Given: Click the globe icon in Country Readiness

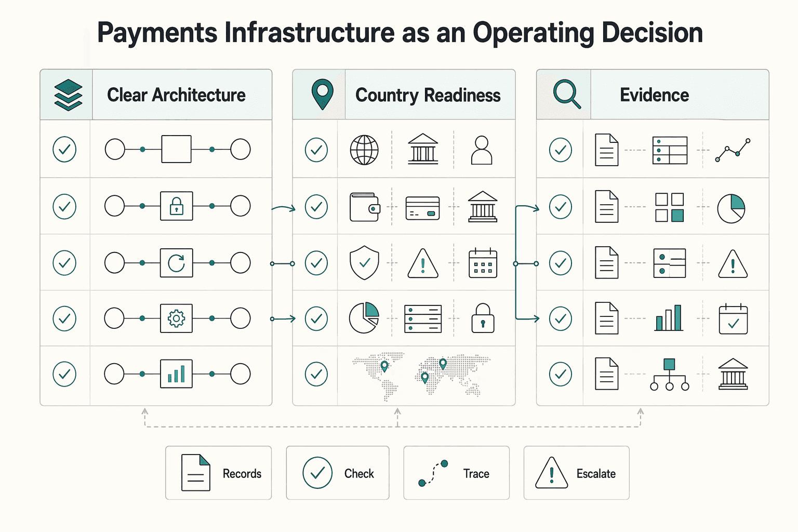Looking at the screenshot, I should (364, 150).
